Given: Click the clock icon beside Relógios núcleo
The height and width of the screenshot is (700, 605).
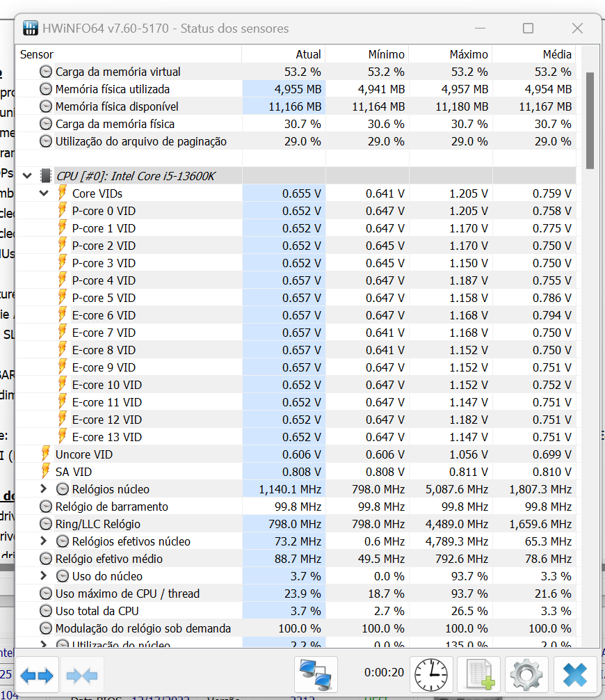Looking at the screenshot, I should click(x=63, y=489).
